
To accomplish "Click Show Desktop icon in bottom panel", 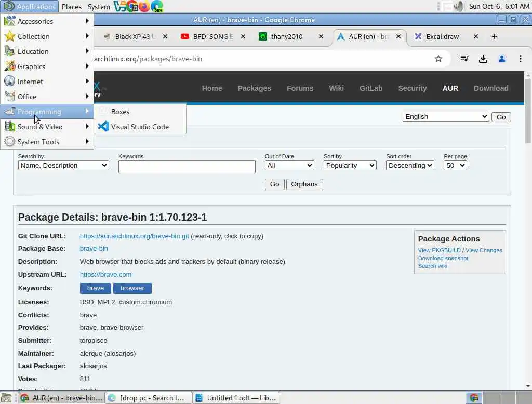I will (x=6, y=398).
